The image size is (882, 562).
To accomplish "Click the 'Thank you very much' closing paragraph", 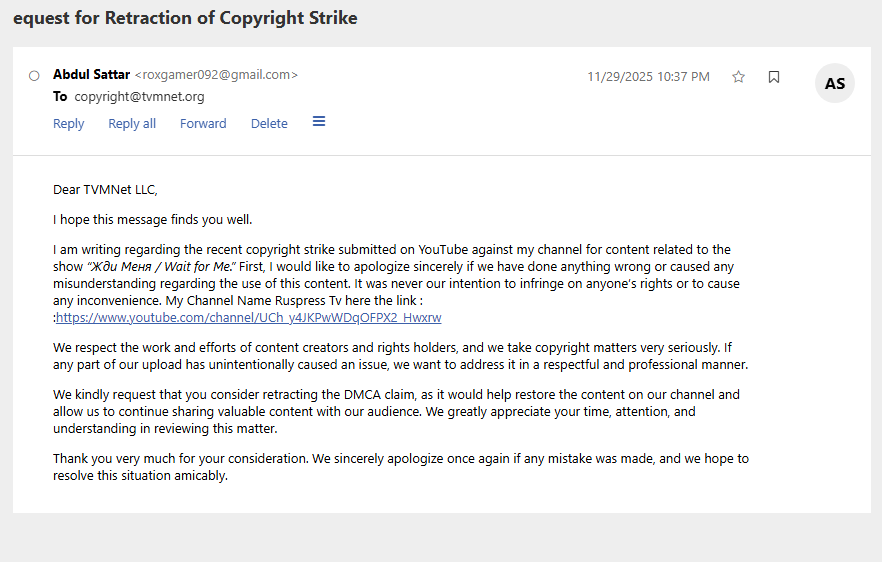I will pyautogui.click(x=400, y=467).
